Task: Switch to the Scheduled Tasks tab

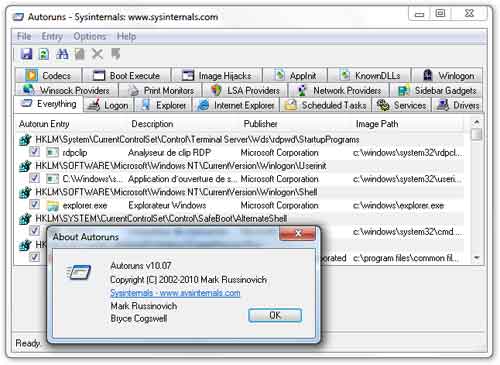Action: (326, 105)
